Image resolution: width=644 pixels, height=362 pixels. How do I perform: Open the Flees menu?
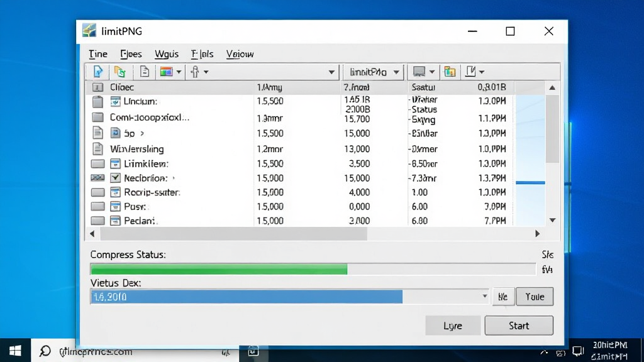tap(131, 54)
